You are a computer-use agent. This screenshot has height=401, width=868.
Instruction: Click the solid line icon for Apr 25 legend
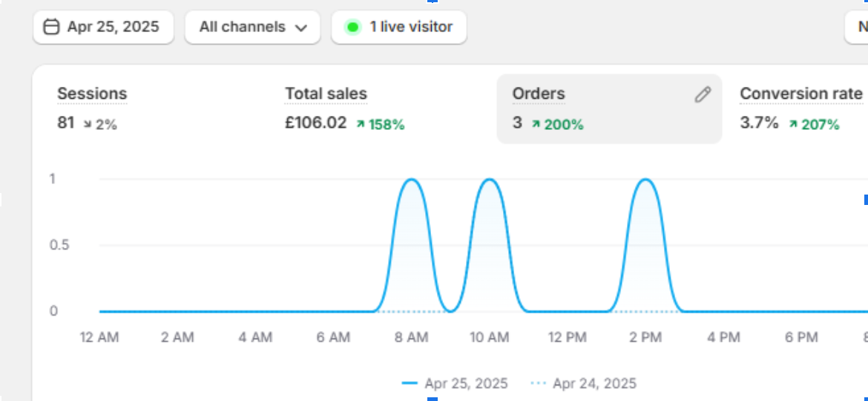[x=410, y=384]
